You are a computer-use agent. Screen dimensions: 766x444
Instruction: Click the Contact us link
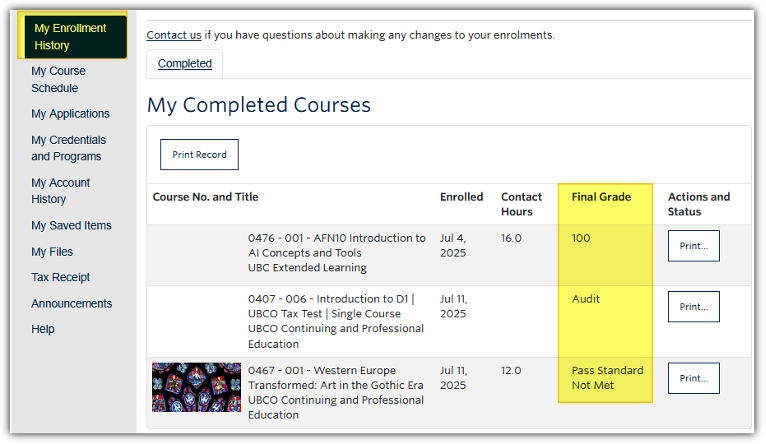tap(174, 35)
